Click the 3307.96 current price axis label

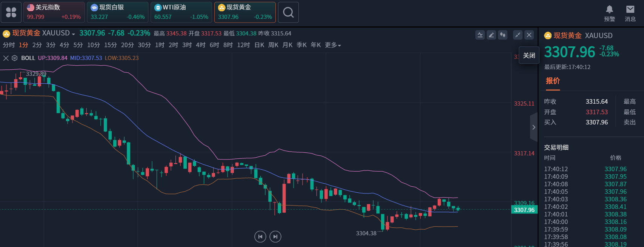click(524, 210)
